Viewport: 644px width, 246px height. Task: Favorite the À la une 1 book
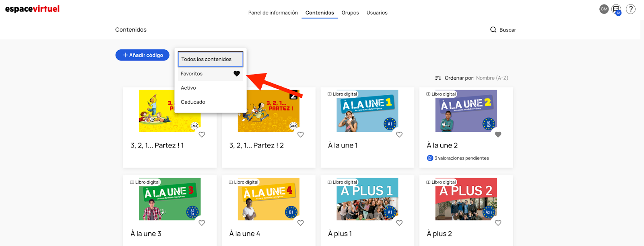coord(399,135)
